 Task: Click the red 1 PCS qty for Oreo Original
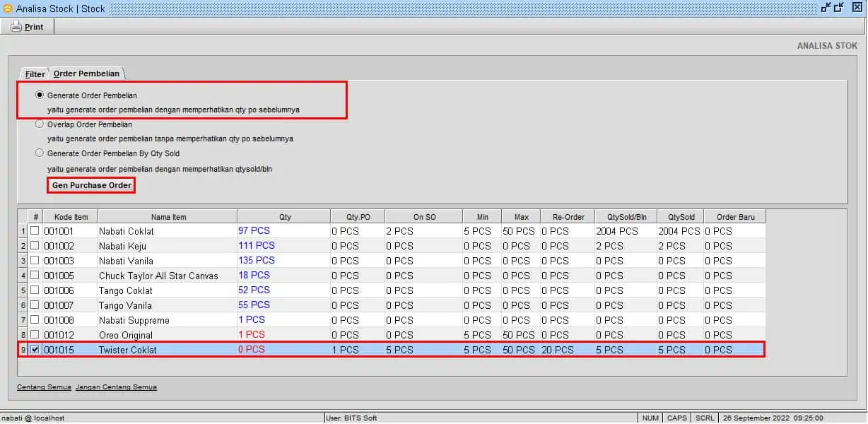pos(284,335)
